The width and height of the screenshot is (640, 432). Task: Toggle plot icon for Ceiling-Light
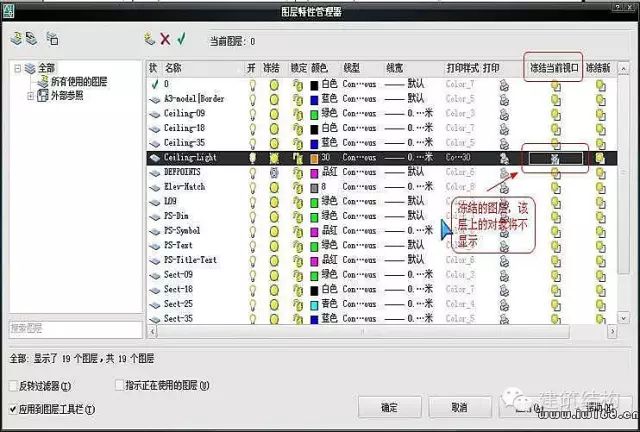coord(504,158)
